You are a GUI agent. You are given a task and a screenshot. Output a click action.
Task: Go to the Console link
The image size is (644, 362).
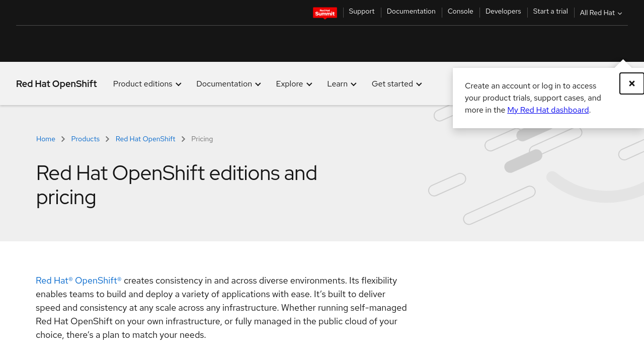click(x=460, y=12)
